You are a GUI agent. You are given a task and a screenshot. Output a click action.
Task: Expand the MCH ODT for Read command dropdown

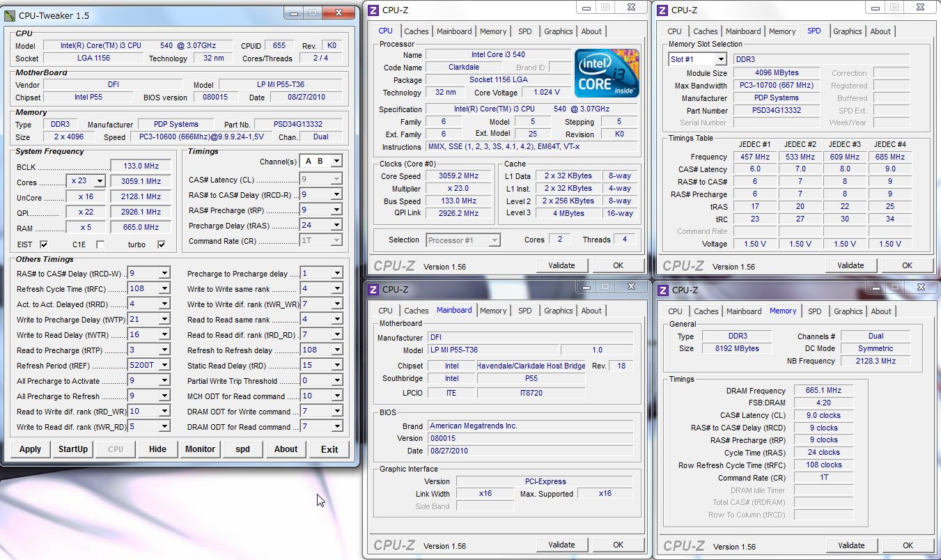point(336,396)
